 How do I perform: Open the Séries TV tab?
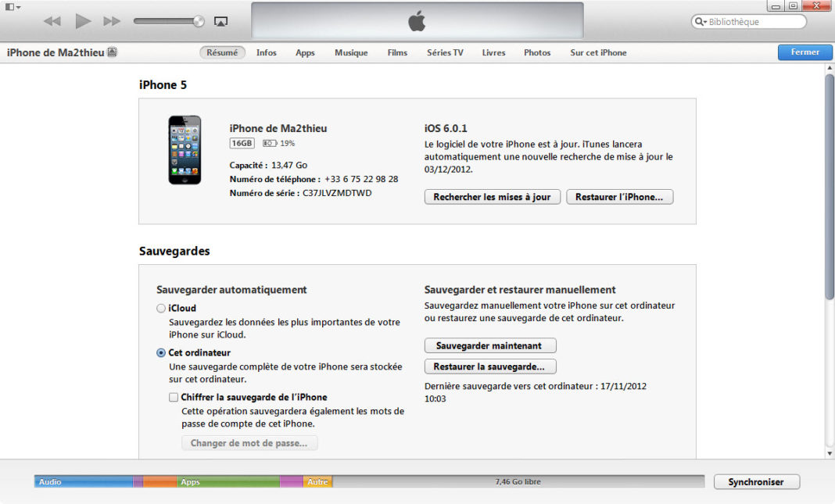445,52
